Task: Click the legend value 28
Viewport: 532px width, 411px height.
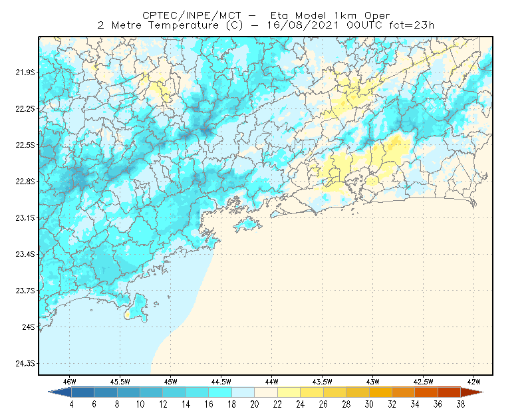Action: pyautogui.click(x=346, y=404)
